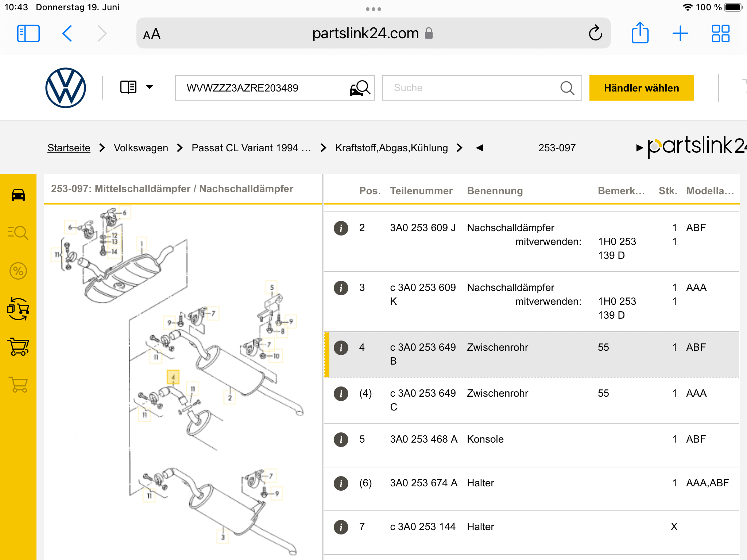Show info for c 3A0 253 609 K

[x=341, y=288]
